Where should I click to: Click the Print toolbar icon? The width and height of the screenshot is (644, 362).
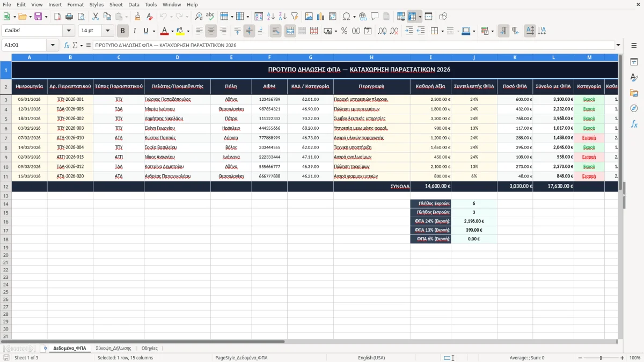point(69,17)
